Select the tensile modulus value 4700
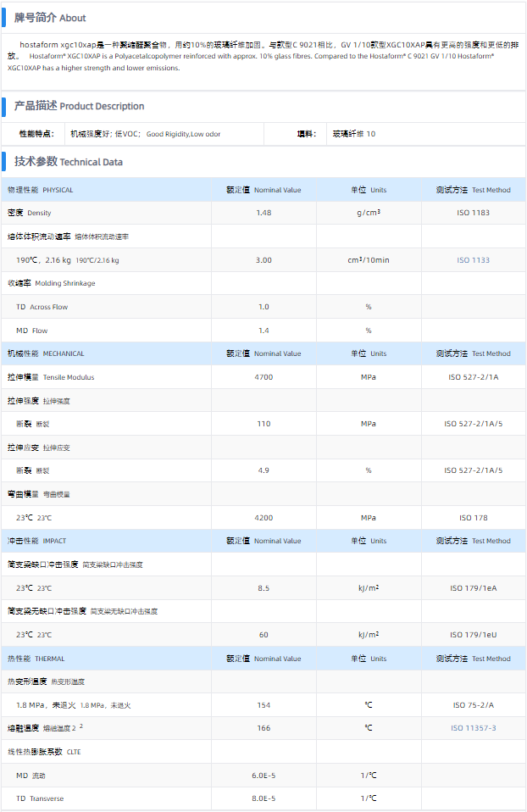The height and width of the screenshot is (812, 527). pyautogui.click(x=263, y=377)
